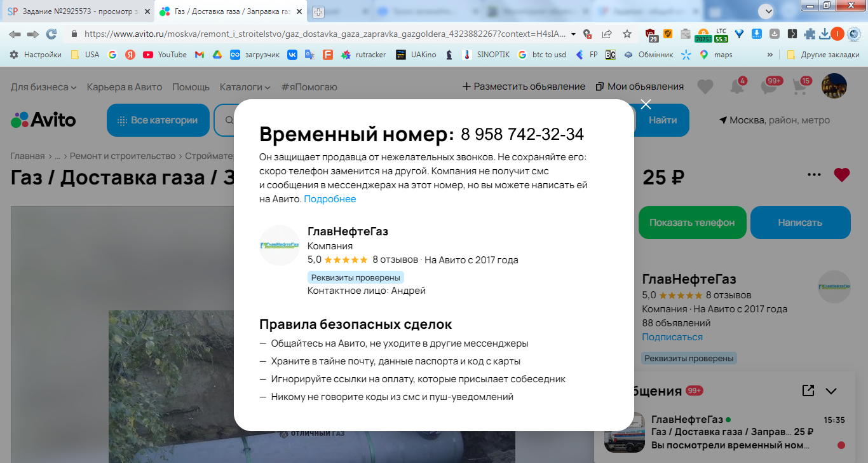This screenshot has height=463, width=868.
Task: Click the Avito logo
Action: point(43,120)
